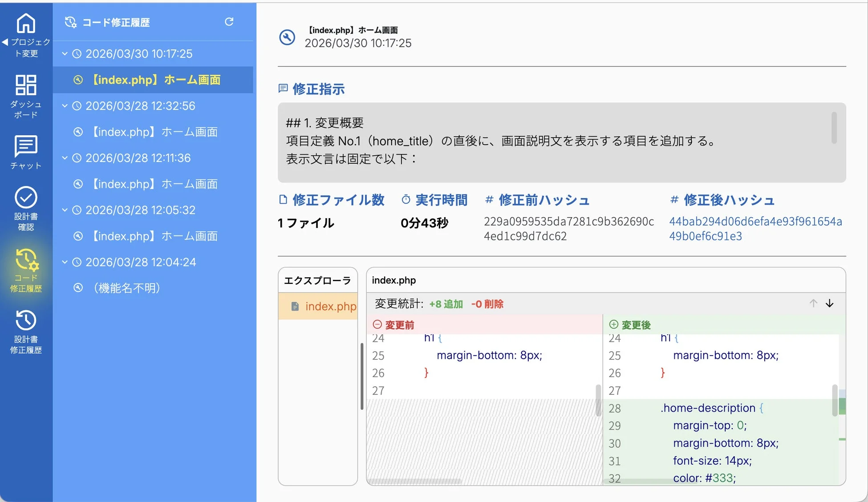Jump to previous change with up arrow

click(813, 303)
